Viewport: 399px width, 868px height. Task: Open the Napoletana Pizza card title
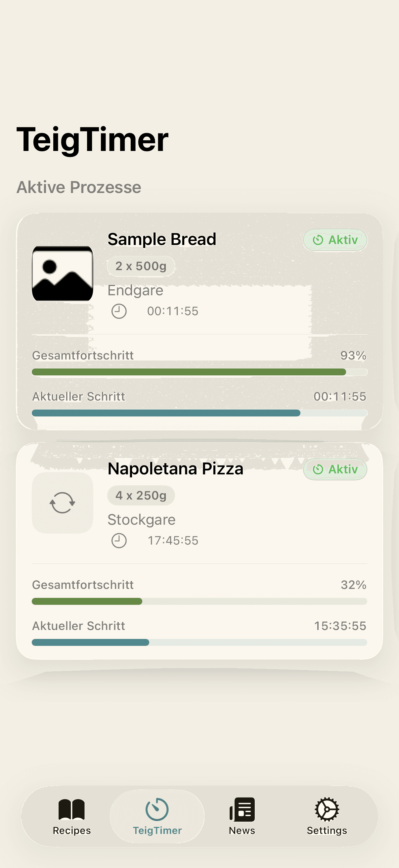175,469
